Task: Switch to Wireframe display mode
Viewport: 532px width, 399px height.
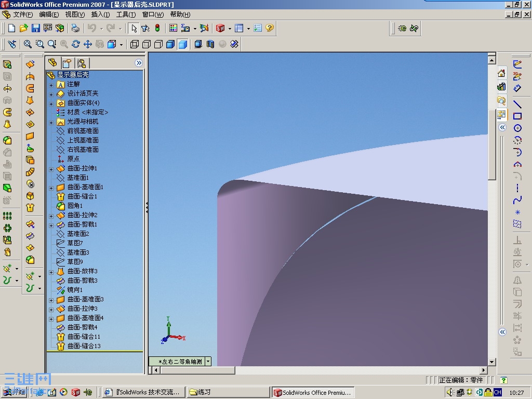Action: point(135,44)
